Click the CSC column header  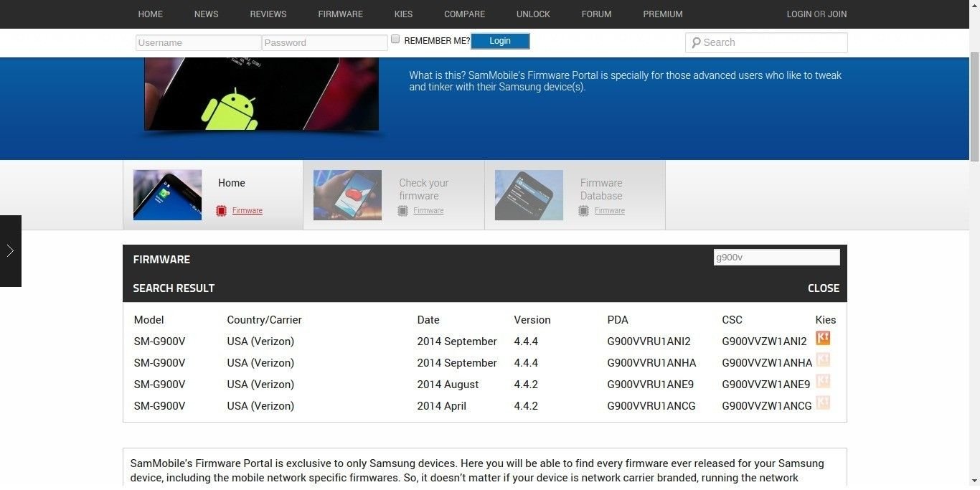click(x=732, y=320)
